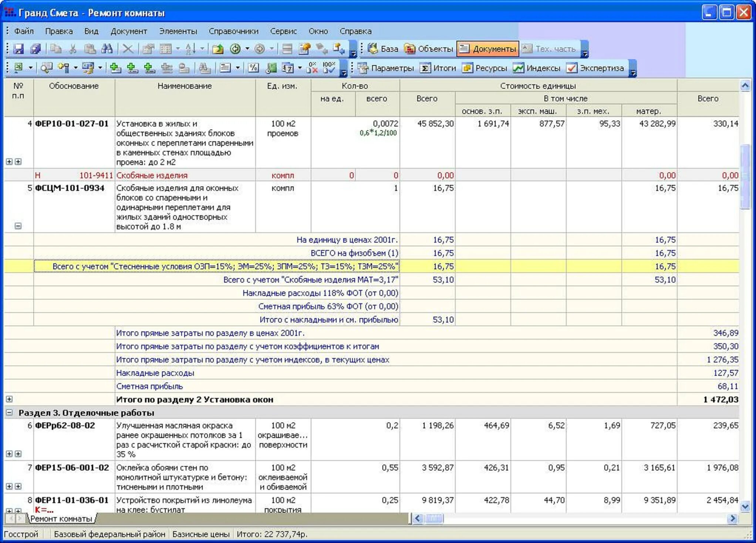Open Итоги panel
This screenshot has width=756, height=543.
pos(438,68)
